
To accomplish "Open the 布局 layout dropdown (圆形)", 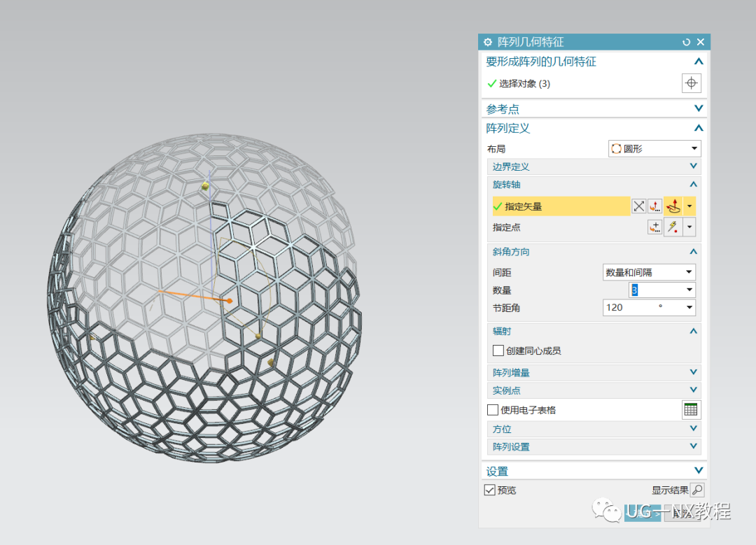I will (654, 148).
